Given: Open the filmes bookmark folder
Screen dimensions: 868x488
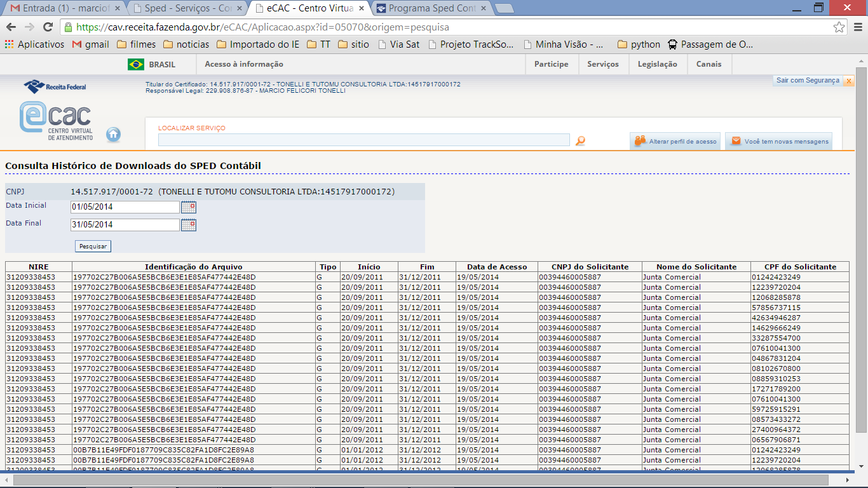Looking at the screenshot, I should [137, 44].
